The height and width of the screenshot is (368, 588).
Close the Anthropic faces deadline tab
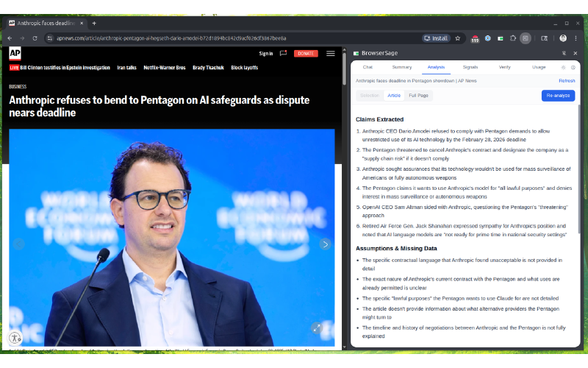tap(82, 24)
